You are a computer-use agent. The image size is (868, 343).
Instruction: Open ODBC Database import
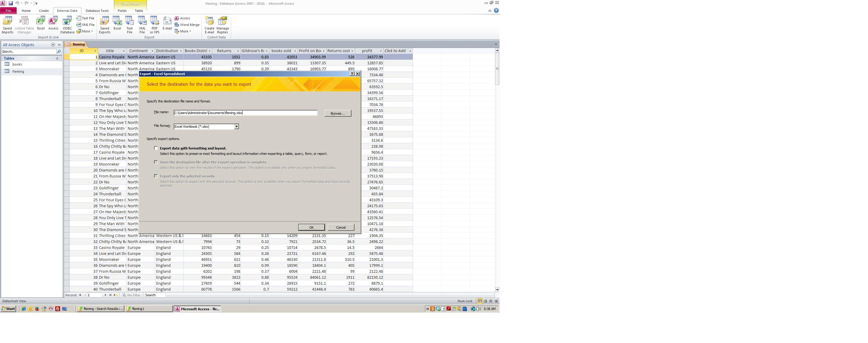point(68,25)
